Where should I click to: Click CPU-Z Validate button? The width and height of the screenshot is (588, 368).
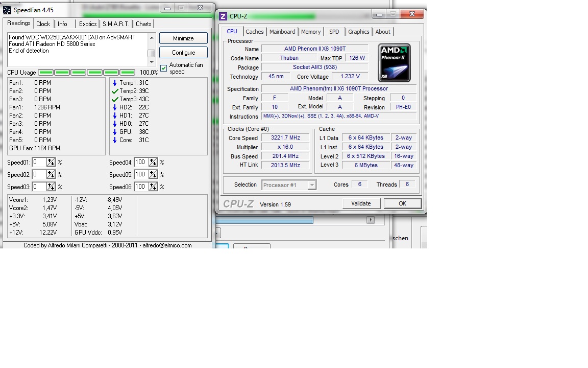click(x=361, y=203)
